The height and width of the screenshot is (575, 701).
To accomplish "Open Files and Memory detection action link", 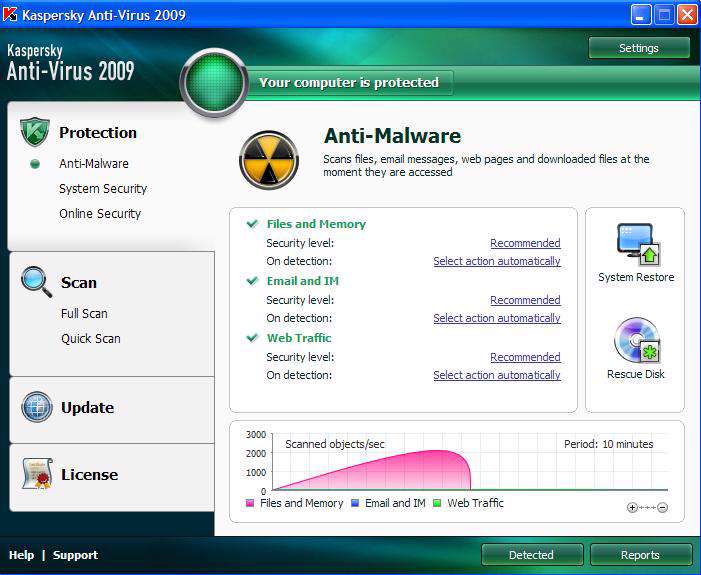I will pyautogui.click(x=497, y=261).
